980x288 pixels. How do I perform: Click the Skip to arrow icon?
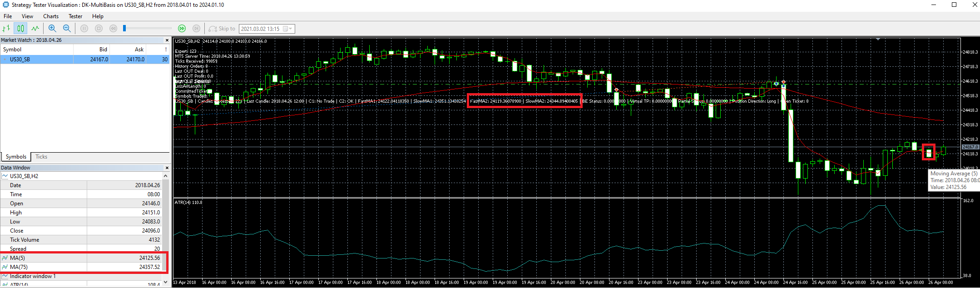213,29
